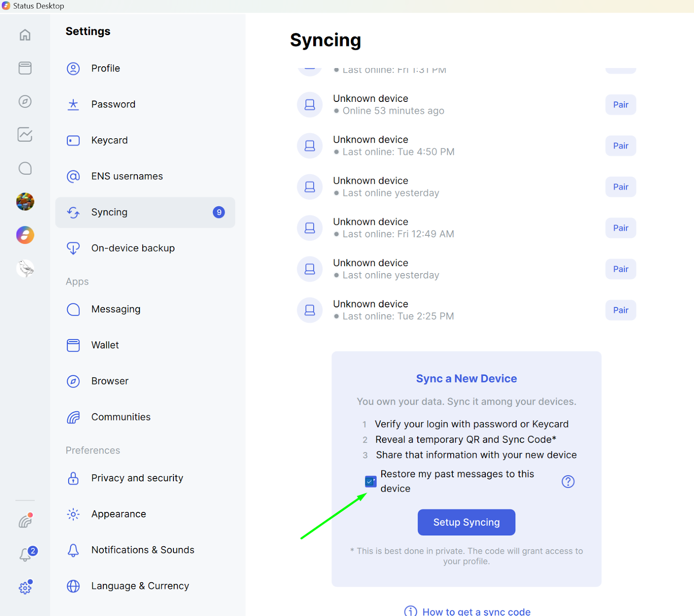Pair the device last online Tue 2:25 PM
Screen dimensions: 694x616
[x=620, y=310]
